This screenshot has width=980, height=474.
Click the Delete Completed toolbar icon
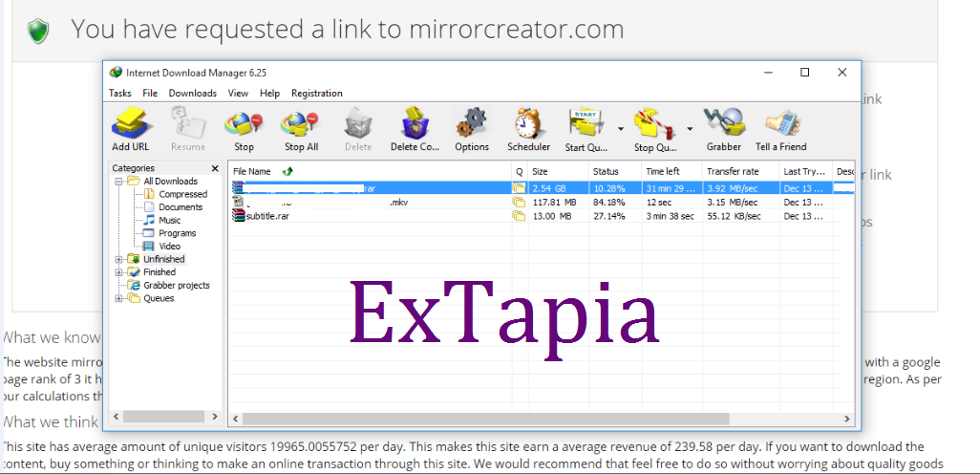pos(415,123)
